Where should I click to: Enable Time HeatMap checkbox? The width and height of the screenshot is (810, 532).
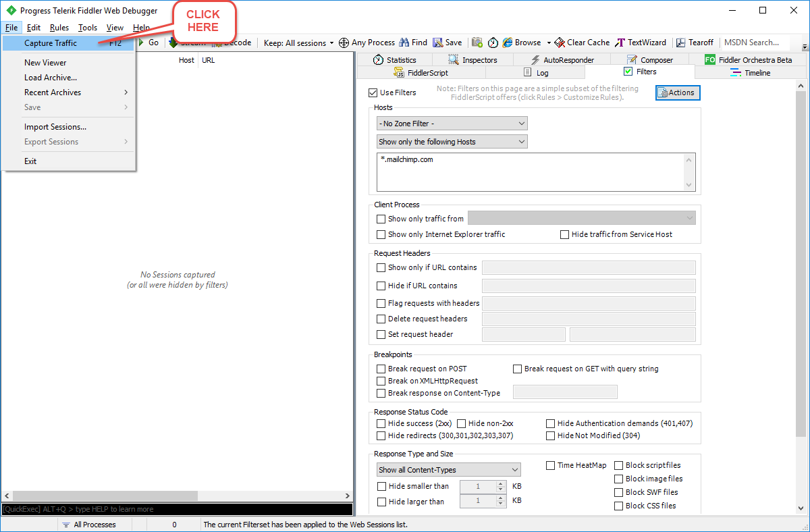click(x=551, y=465)
